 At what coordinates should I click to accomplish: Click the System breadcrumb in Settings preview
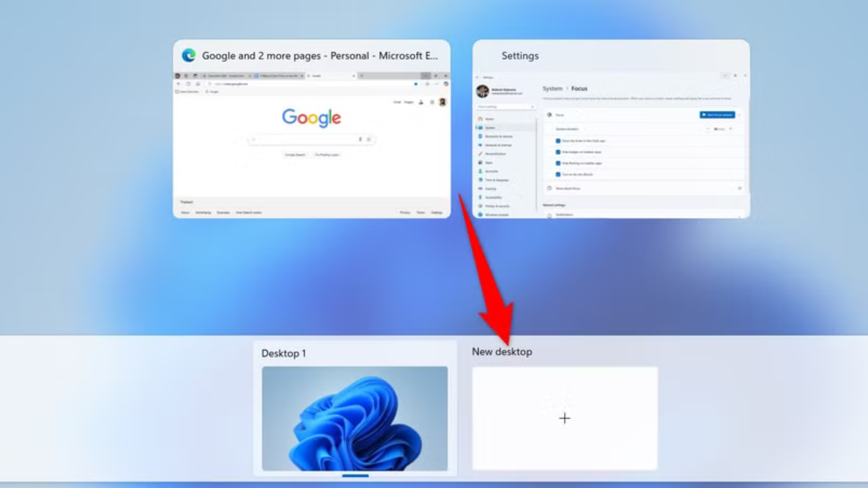(x=552, y=89)
